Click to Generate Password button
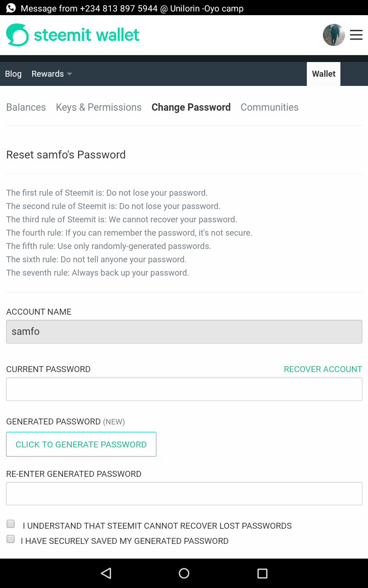 coord(81,444)
